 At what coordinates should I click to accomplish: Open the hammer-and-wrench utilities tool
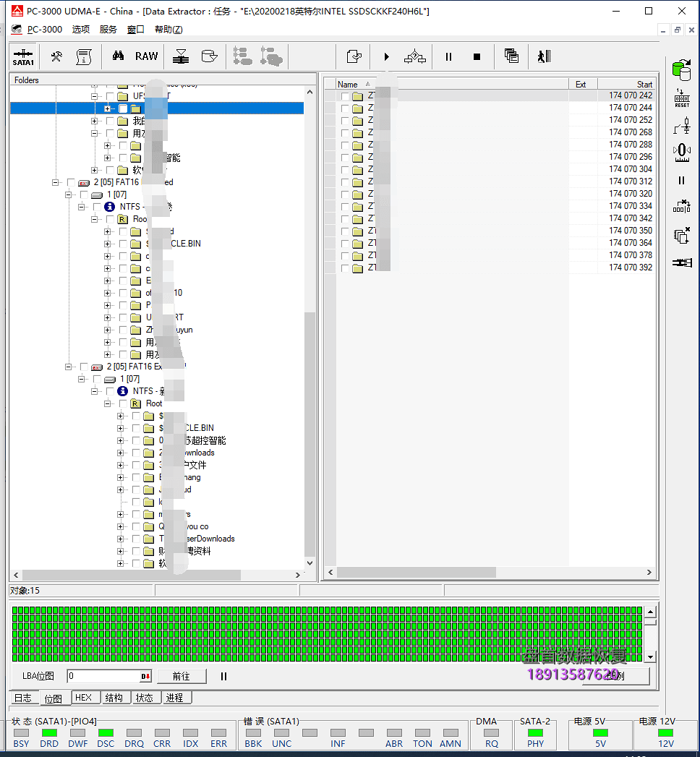click(56, 57)
